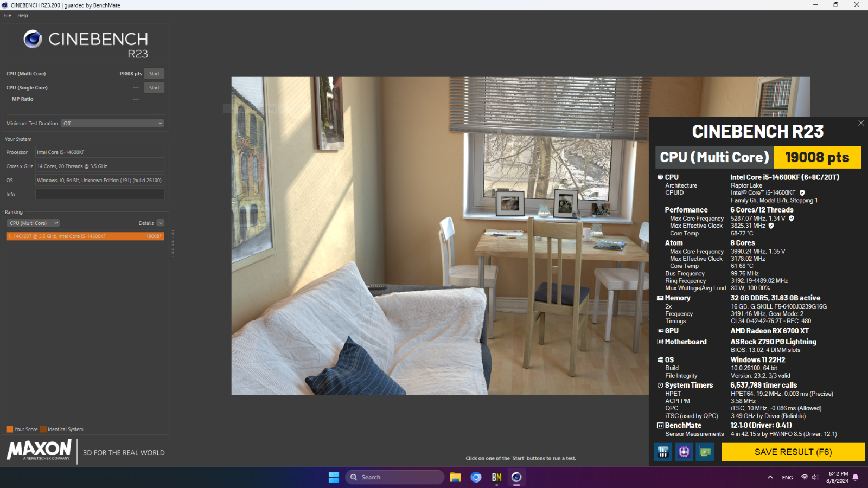Click SAVE RESULT (F6) button
This screenshot has height=488, width=868.
(793, 452)
